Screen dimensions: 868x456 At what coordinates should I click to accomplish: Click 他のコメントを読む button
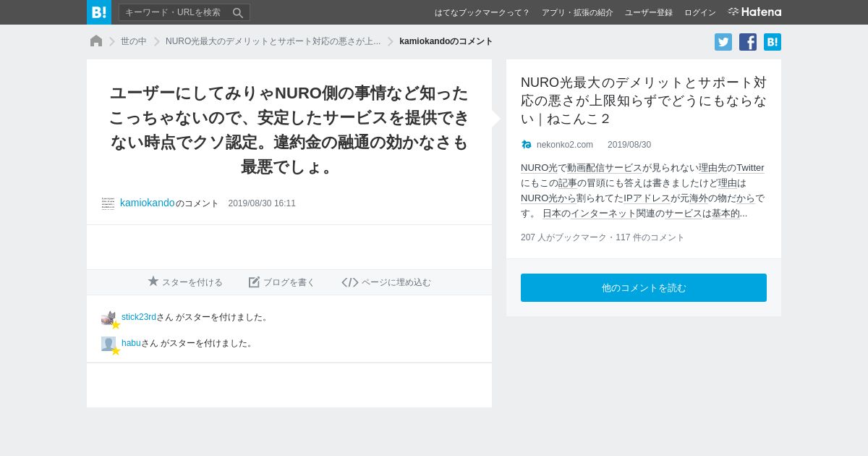coord(644,287)
